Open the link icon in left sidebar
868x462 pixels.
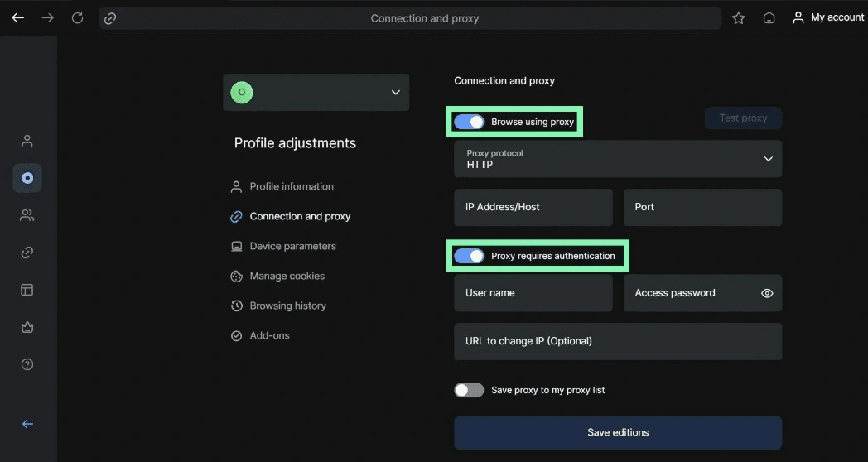pyautogui.click(x=27, y=253)
